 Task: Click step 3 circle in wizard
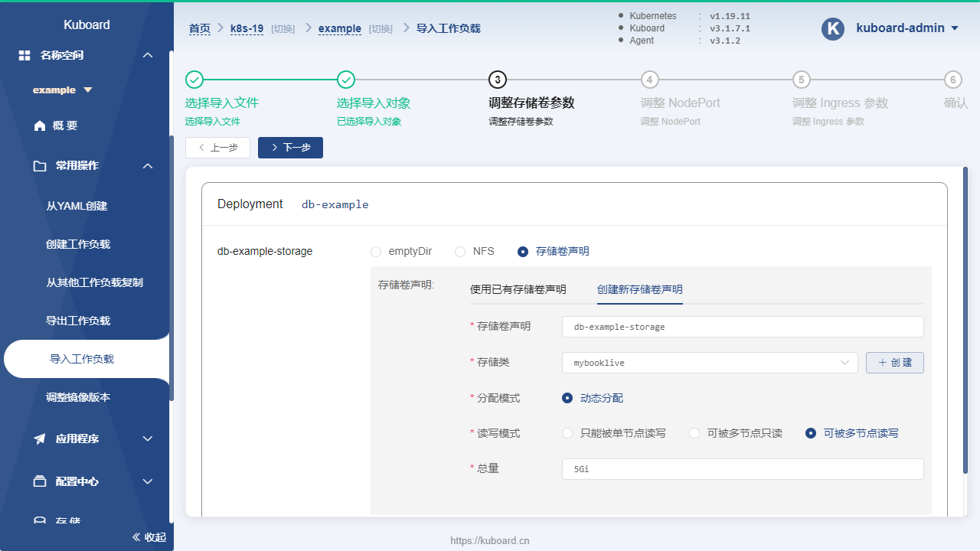point(498,80)
